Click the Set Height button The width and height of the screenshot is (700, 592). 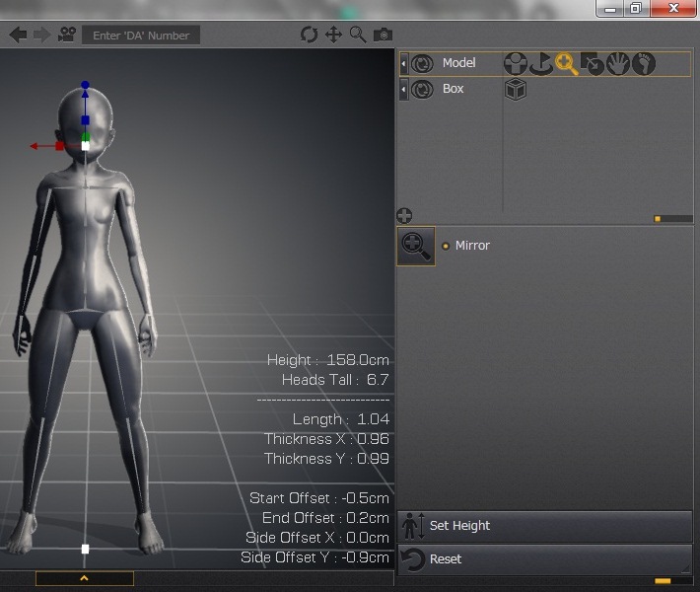[544, 526]
